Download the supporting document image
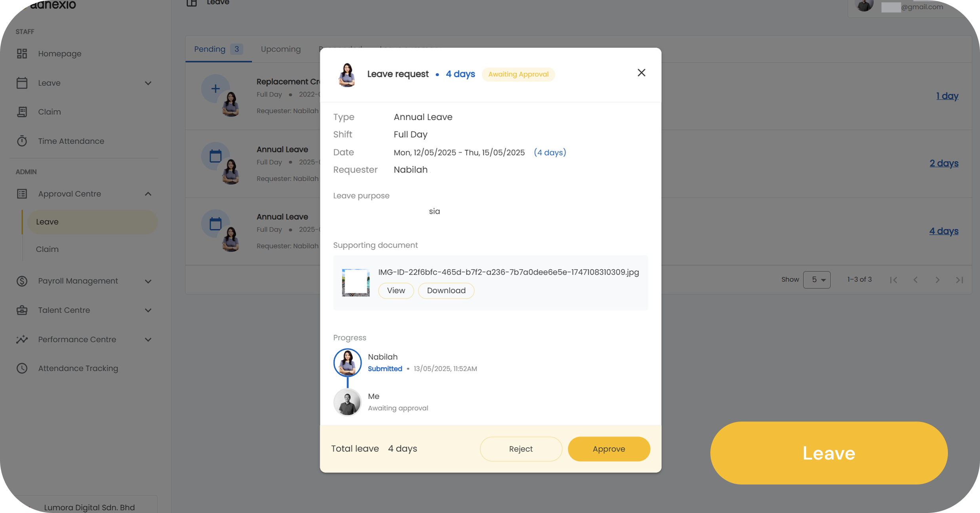 tap(446, 291)
